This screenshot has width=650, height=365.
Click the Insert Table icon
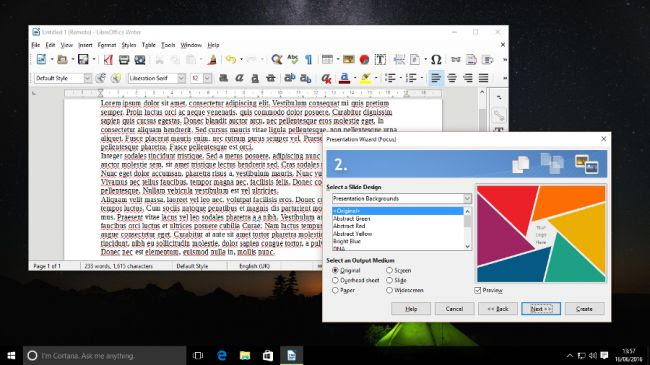tap(327, 60)
